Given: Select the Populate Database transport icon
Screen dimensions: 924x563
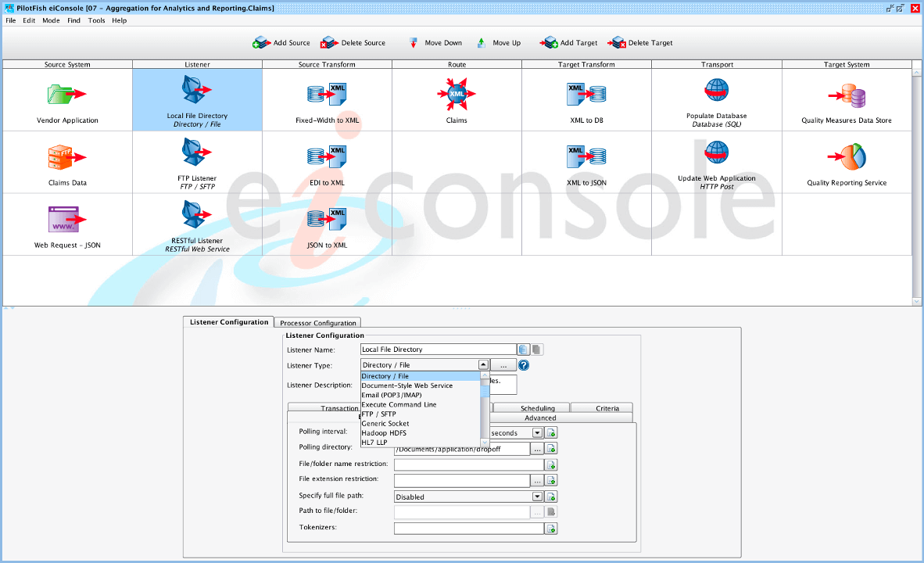Looking at the screenshot, I should [x=717, y=90].
